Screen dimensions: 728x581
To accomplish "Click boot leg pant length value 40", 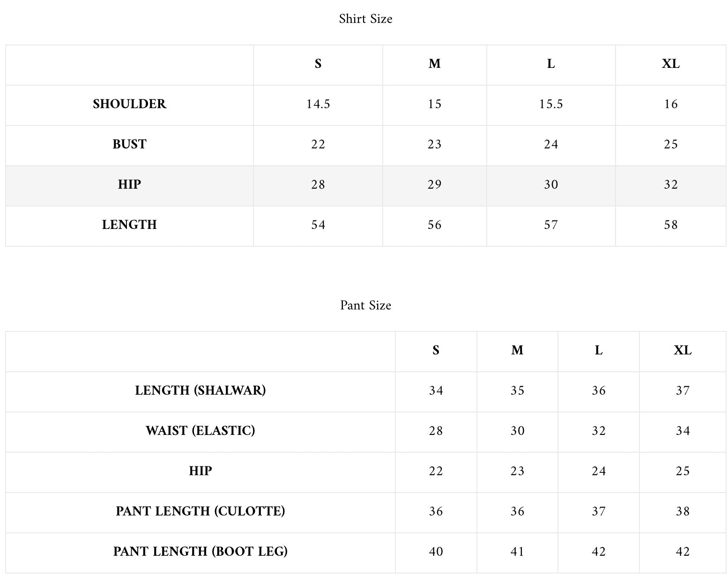I will [x=436, y=552].
